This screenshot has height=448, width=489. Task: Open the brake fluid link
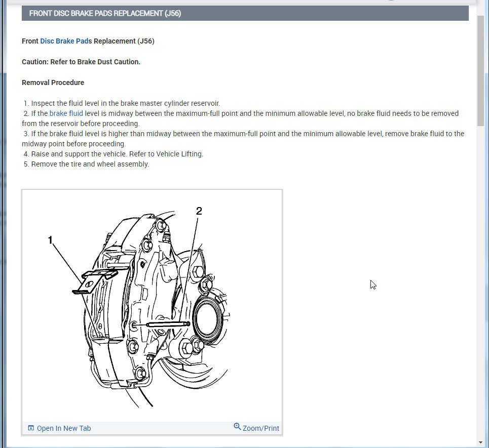click(66, 113)
